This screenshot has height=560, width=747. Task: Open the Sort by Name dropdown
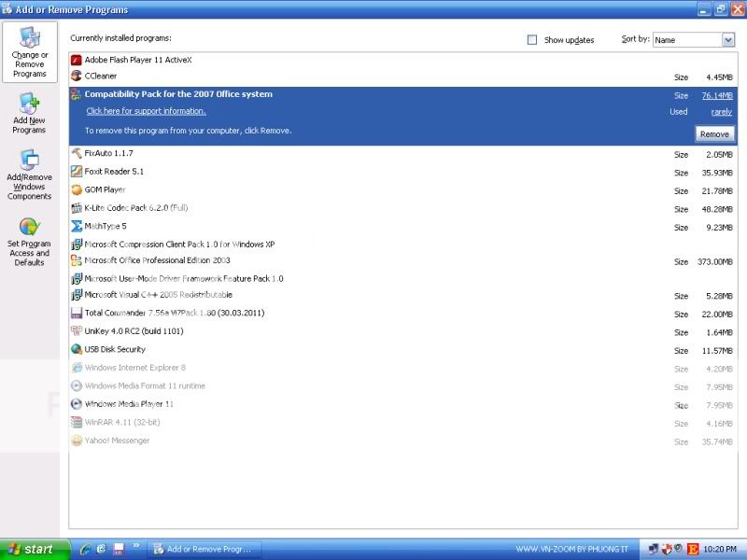pyautogui.click(x=728, y=40)
